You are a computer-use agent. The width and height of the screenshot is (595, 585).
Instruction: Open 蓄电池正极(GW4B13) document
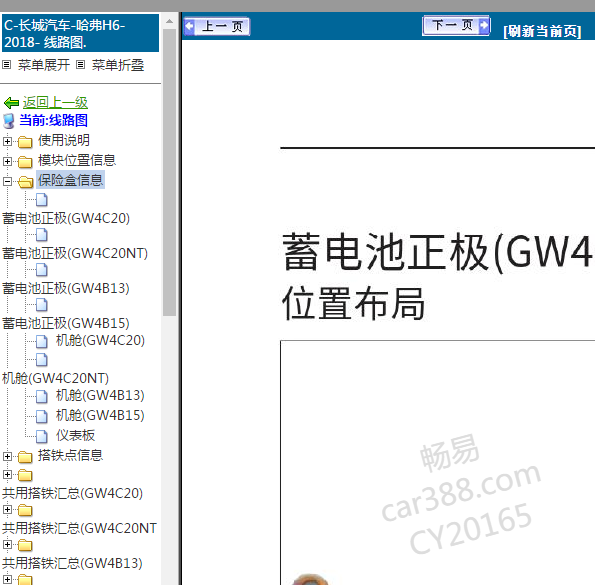click(x=66, y=288)
